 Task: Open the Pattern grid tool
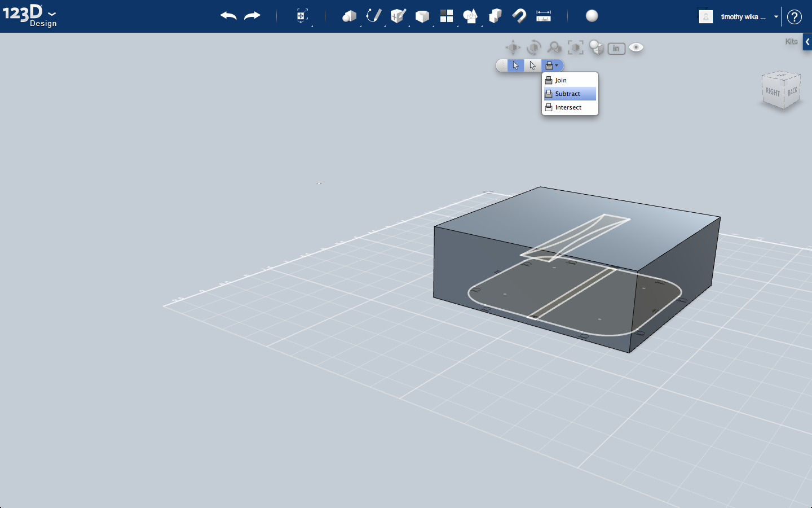click(447, 16)
